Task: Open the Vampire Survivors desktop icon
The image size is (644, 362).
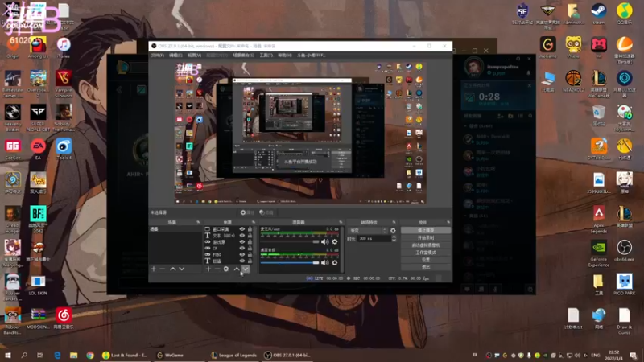Action: tap(64, 84)
